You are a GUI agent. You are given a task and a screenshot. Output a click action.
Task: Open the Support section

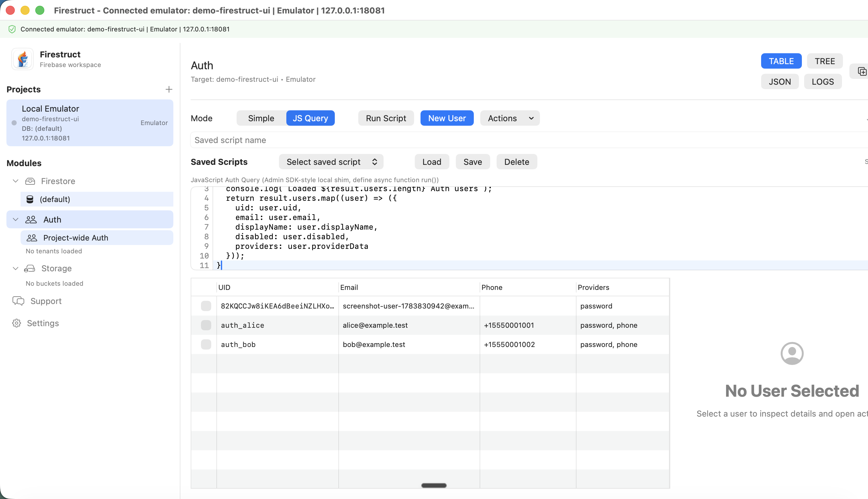point(46,301)
